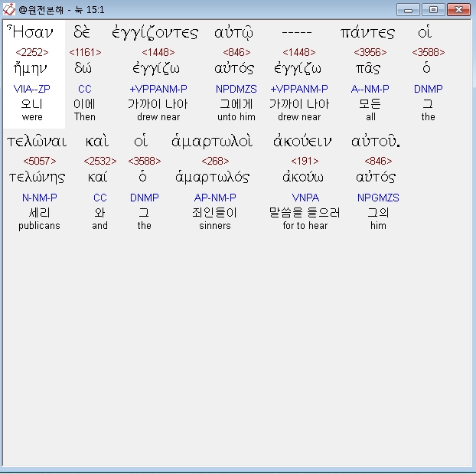This screenshot has width=476, height=474.
Task: Open Strong's number <2252>
Action: click(x=32, y=52)
